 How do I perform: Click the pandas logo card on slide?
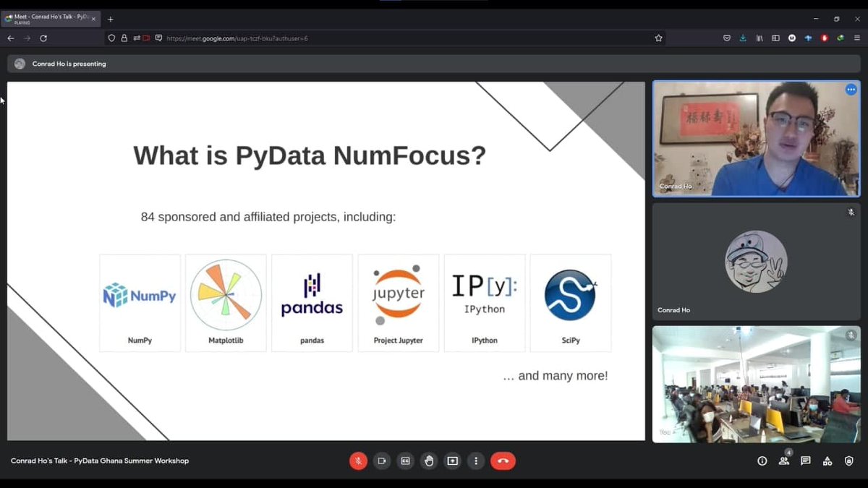click(312, 303)
